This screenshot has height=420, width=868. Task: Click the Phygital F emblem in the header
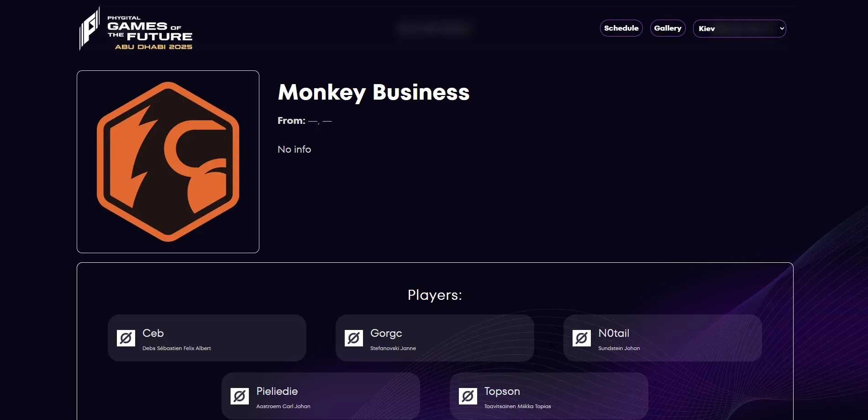click(x=90, y=27)
